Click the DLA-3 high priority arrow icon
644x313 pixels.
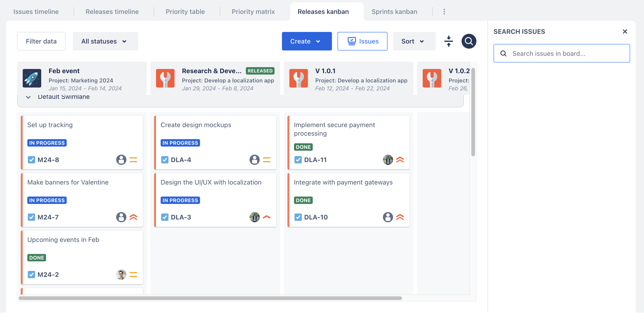[266, 217]
